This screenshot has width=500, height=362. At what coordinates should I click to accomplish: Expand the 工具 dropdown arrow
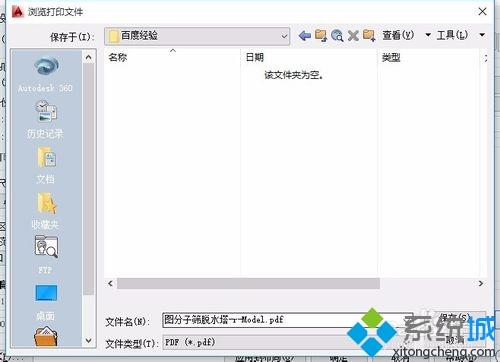click(x=482, y=35)
